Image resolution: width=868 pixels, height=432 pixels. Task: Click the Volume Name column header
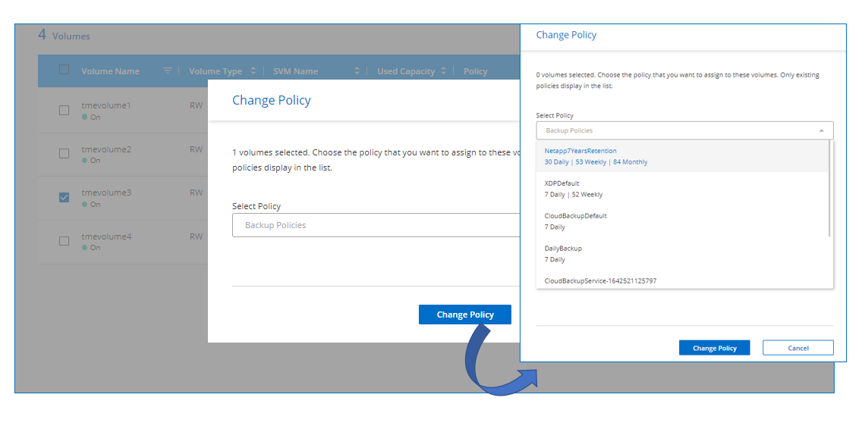tap(110, 71)
